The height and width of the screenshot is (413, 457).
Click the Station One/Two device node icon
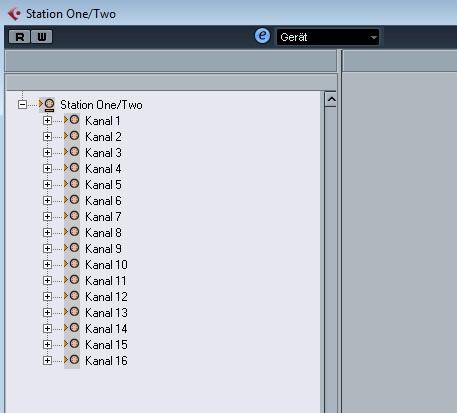47,105
